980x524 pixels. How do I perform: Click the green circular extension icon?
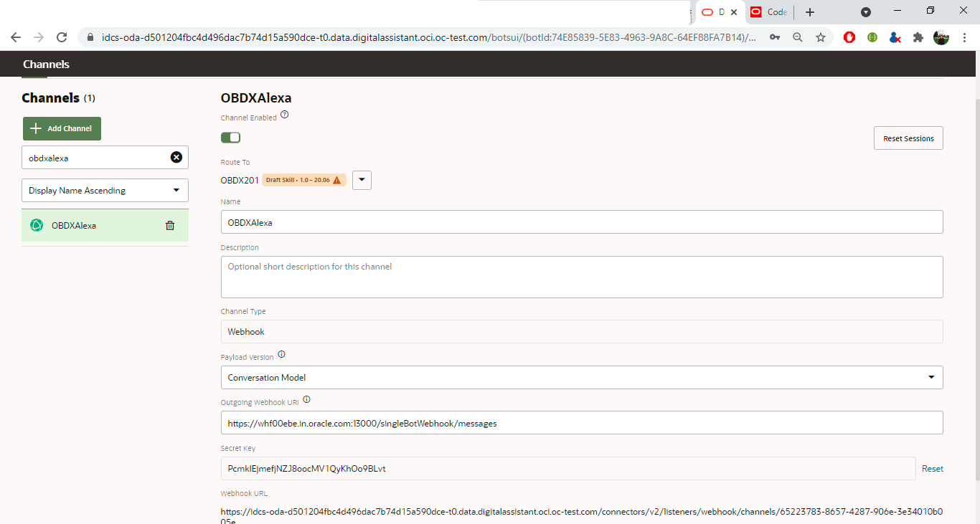872,37
